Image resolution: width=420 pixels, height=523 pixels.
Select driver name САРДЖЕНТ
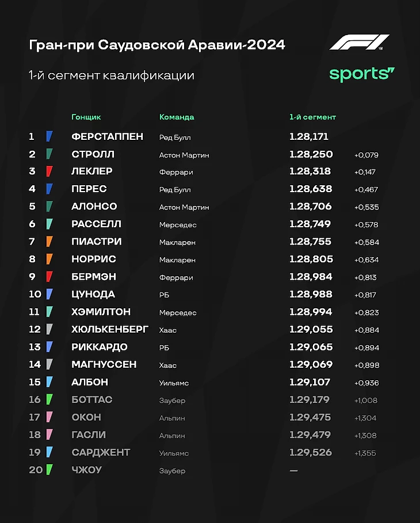(x=101, y=452)
